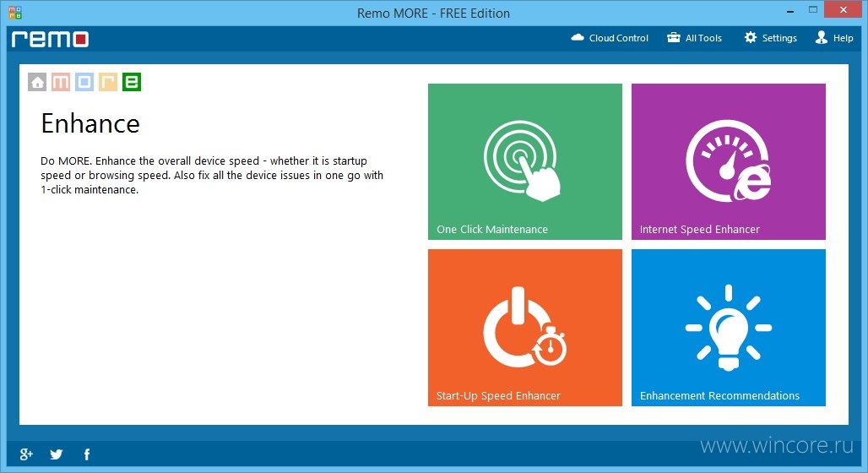The image size is (868, 473).
Task: Launch the One Click Maintenance tile
Action: click(x=525, y=161)
